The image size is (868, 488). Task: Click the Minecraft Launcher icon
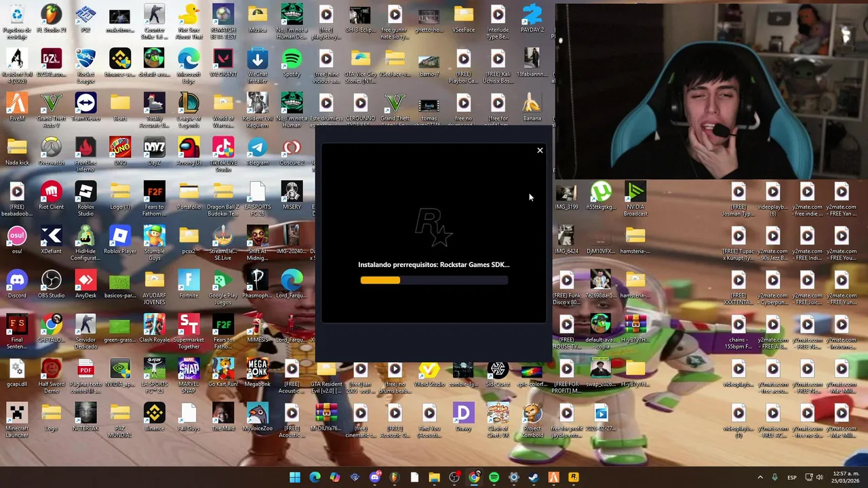[x=17, y=419]
